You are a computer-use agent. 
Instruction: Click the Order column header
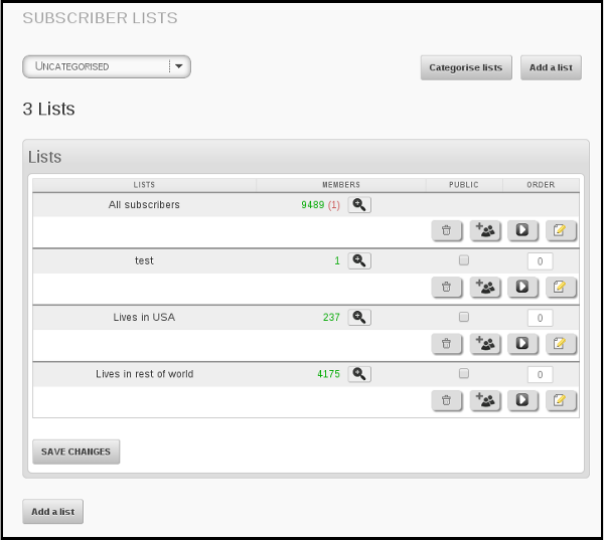(541, 185)
